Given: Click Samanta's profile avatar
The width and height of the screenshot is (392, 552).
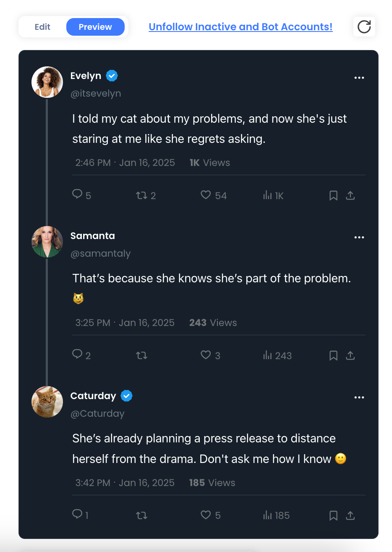Looking at the screenshot, I should (x=47, y=242).
